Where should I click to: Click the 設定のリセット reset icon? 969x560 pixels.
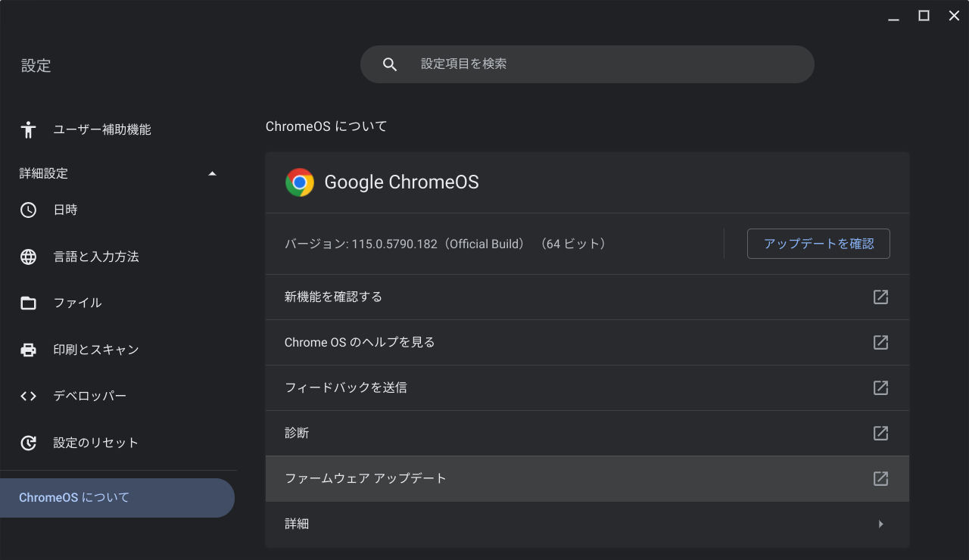(28, 443)
